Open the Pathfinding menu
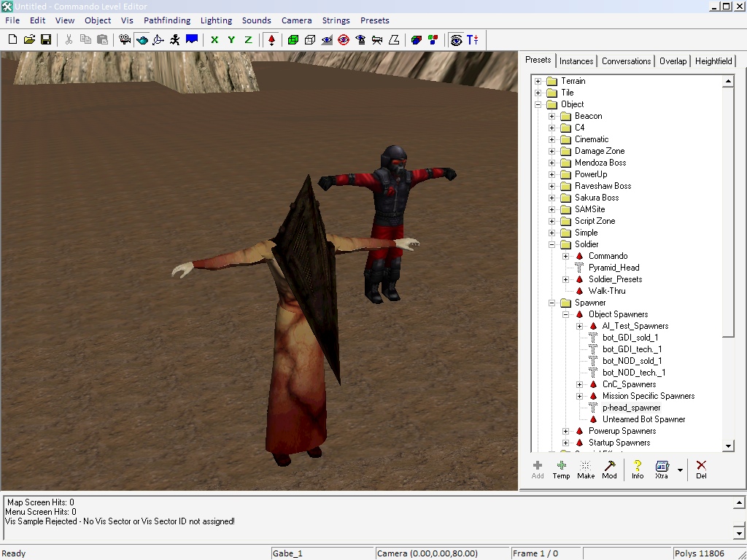This screenshot has height=560, width=747. tap(166, 20)
